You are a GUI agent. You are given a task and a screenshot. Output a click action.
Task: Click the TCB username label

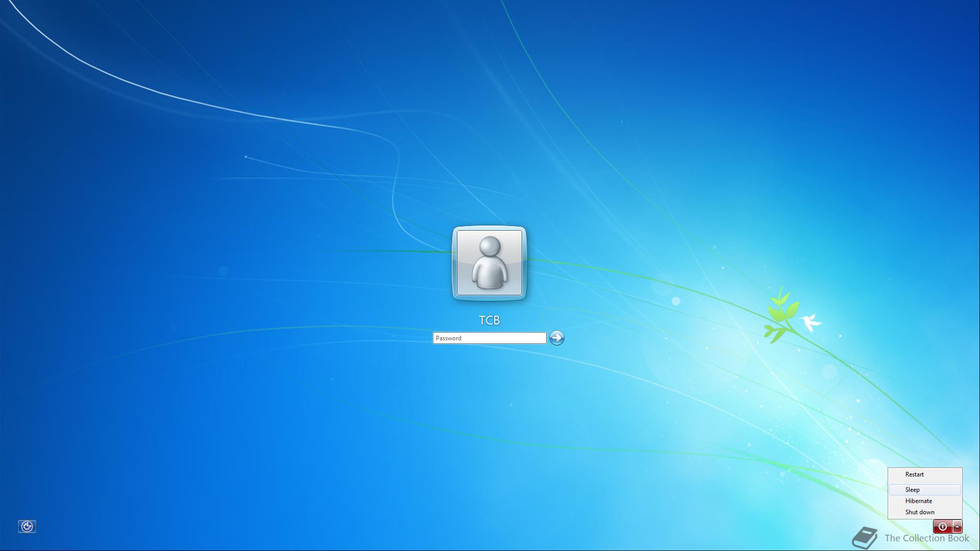(489, 320)
